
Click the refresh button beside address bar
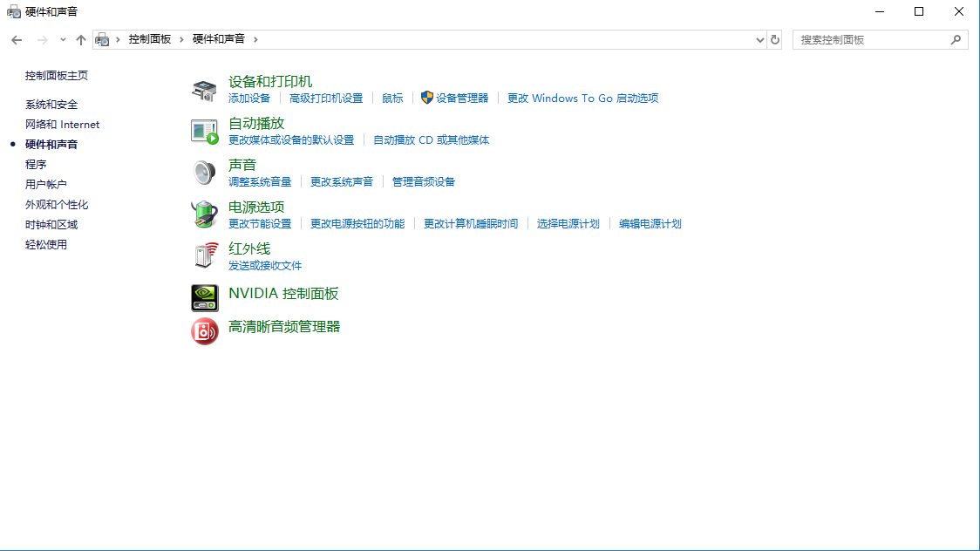tap(775, 39)
